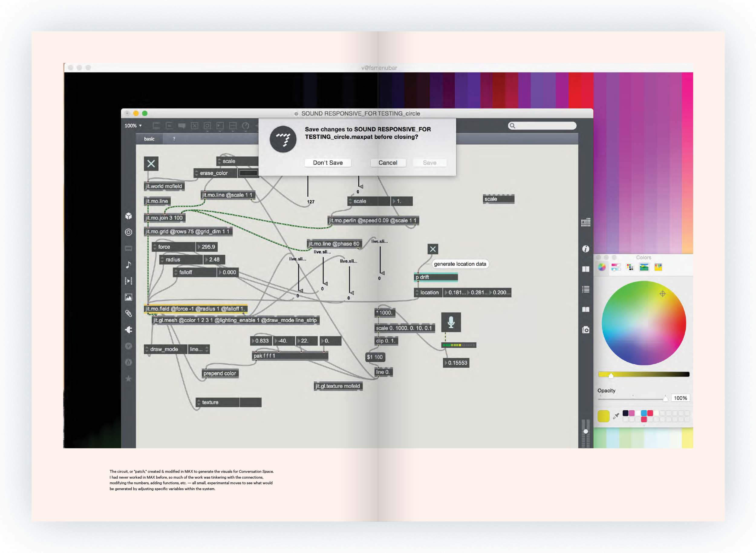The width and height of the screenshot is (756, 553).
Task: Click the patcher search field
Action: 542,126
